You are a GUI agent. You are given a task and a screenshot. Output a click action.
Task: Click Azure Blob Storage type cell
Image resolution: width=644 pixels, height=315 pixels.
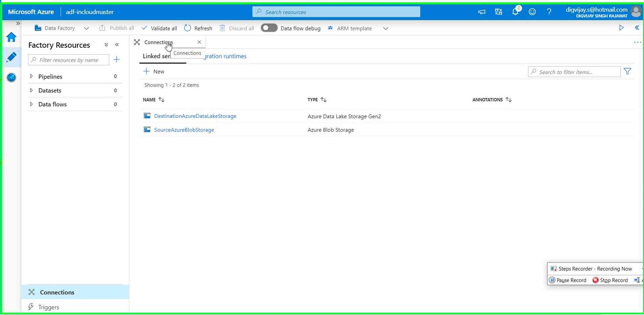pyautogui.click(x=331, y=130)
